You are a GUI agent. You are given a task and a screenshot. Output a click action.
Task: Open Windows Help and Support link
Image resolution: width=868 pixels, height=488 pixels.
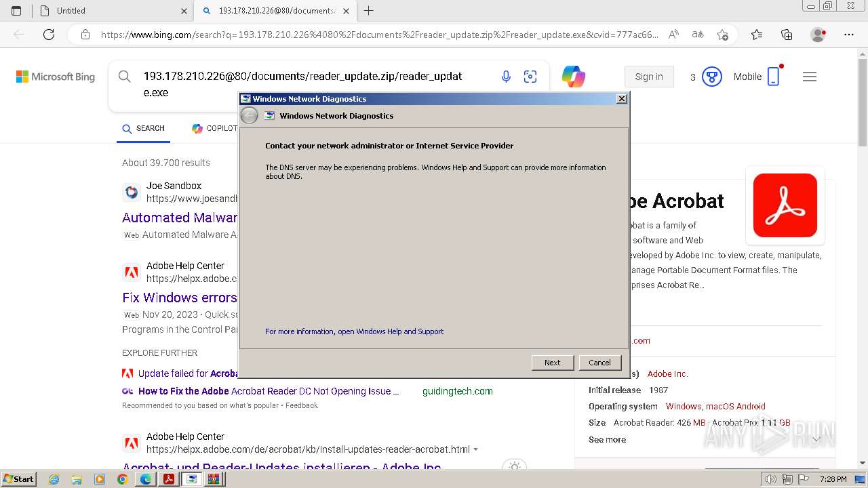(354, 331)
